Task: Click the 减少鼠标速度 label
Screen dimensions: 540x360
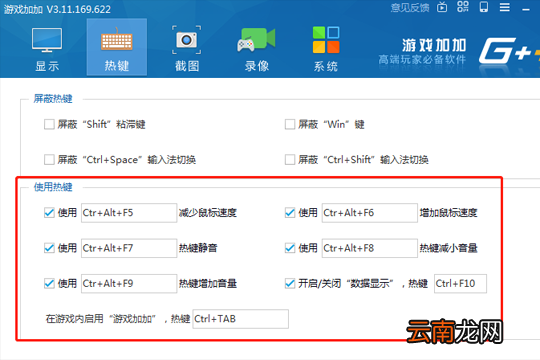Action: click(208, 213)
